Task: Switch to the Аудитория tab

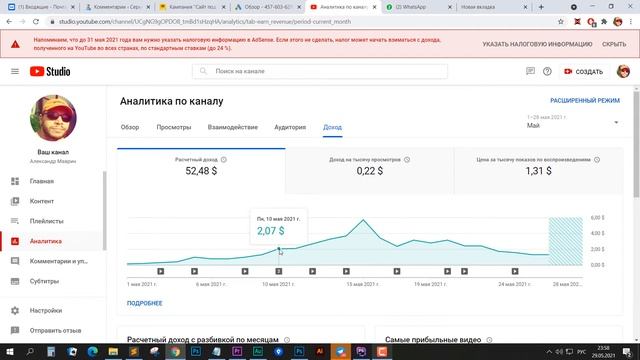Action: [290, 127]
